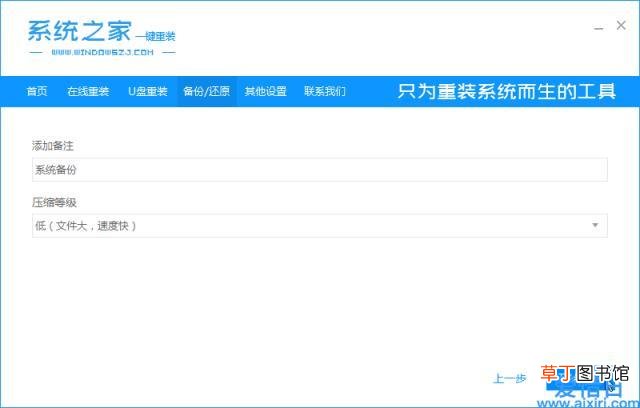
Task: Click the 添加备注 text field
Action: point(320,170)
